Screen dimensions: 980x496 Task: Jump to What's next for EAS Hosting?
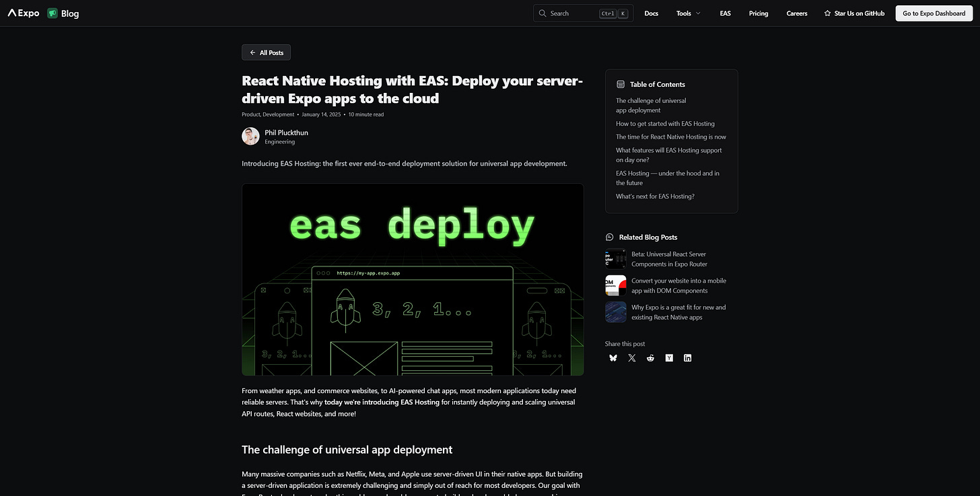(x=655, y=196)
